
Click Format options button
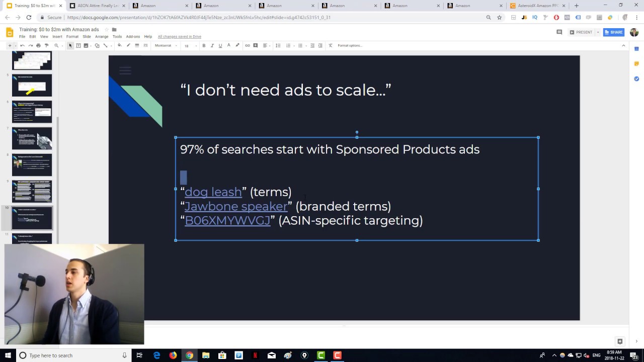(350, 45)
